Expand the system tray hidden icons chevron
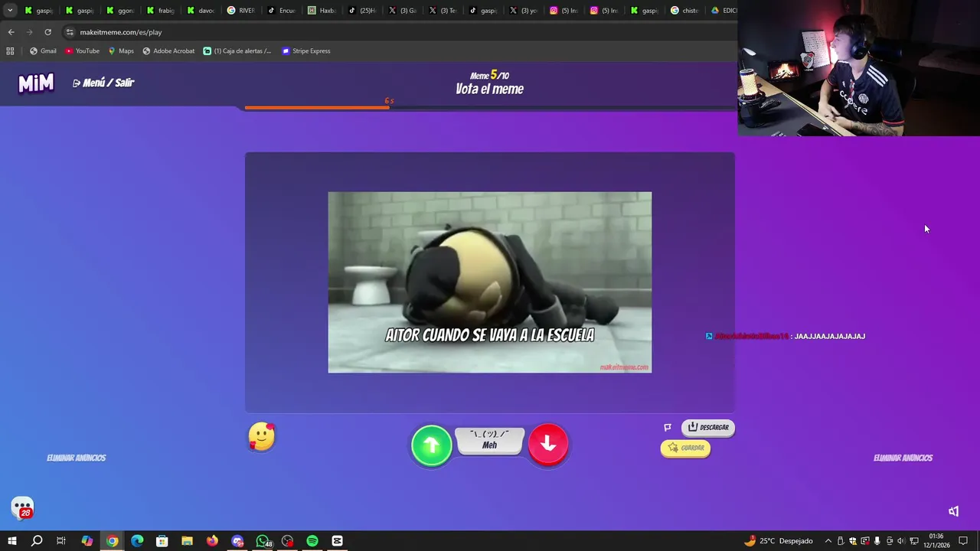This screenshot has width=980, height=551. (x=828, y=541)
